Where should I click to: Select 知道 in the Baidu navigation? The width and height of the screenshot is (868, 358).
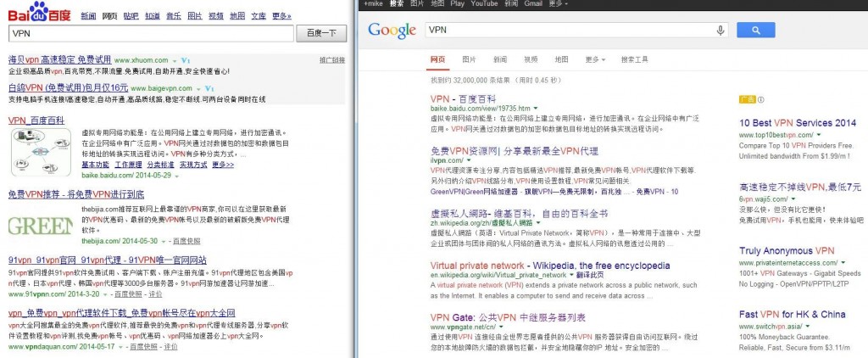pos(153,16)
